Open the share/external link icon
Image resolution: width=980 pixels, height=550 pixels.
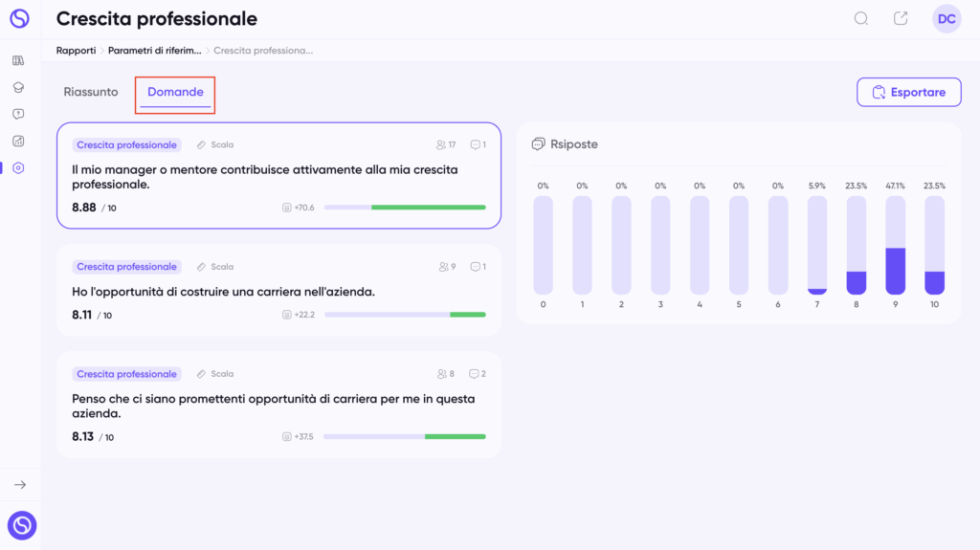point(901,19)
